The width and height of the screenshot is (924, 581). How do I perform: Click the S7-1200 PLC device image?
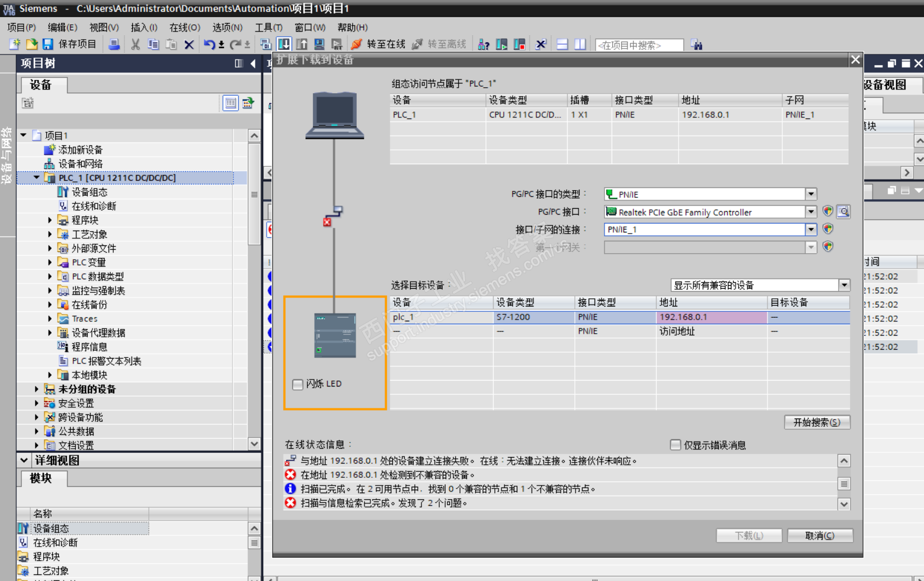(x=335, y=336)
